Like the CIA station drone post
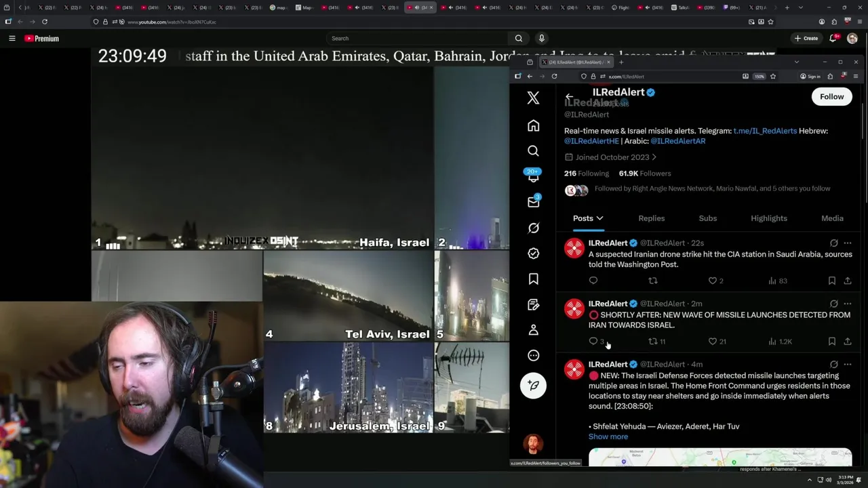The width and height of the screenshot is (868, 488). click(x=712, y=281)
